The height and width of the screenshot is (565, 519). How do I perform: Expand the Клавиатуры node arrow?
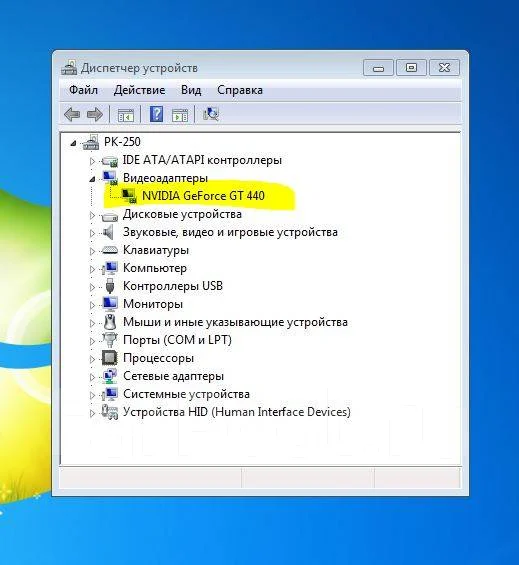(x=92, y=251)
